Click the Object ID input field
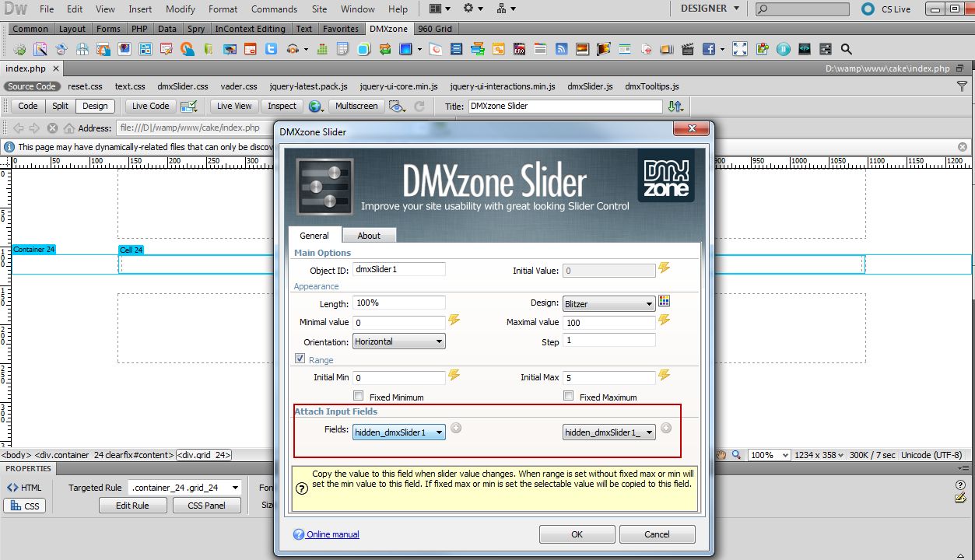Viewport: 975px width, 560px height. 399,269
